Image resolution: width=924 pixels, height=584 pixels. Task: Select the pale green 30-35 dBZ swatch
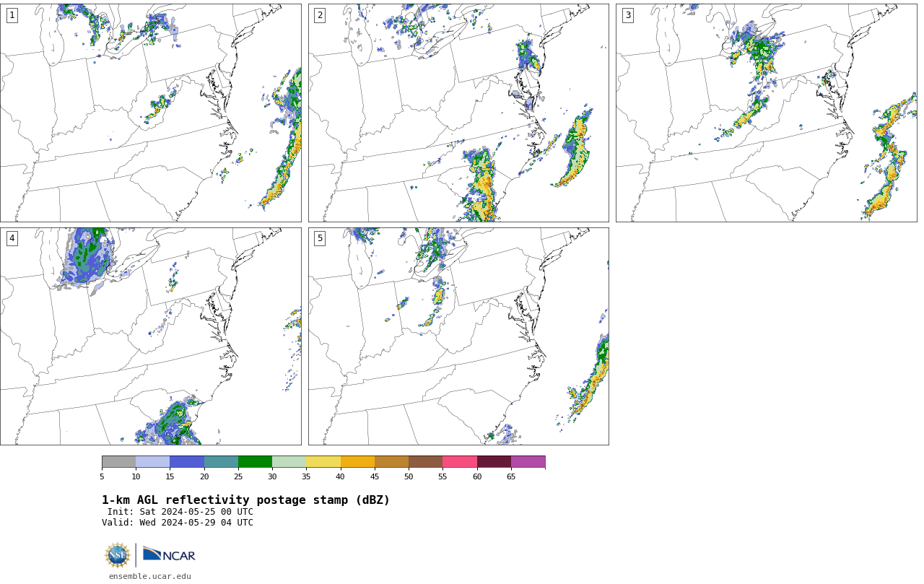pyautogui.click(x=289, y=462)
